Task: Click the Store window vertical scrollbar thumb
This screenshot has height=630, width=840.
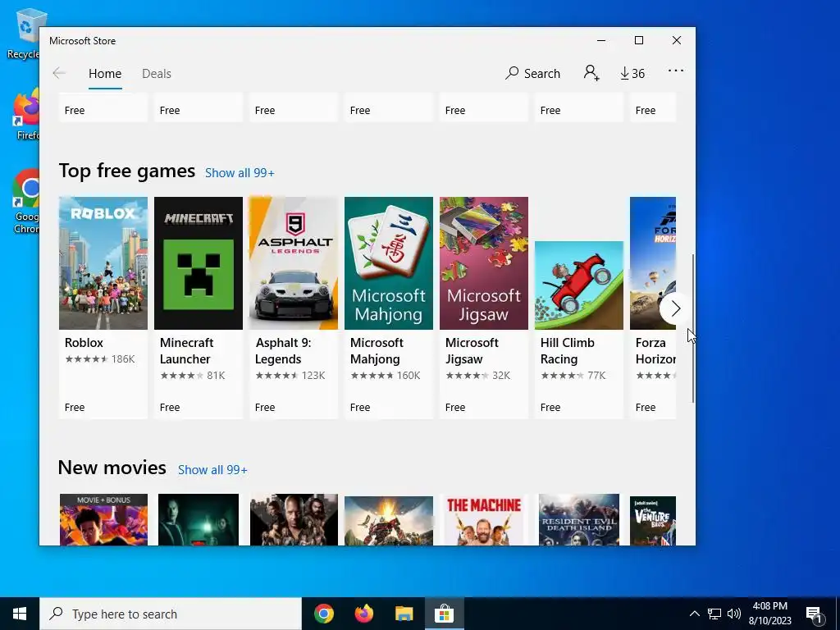Action: 693,328
